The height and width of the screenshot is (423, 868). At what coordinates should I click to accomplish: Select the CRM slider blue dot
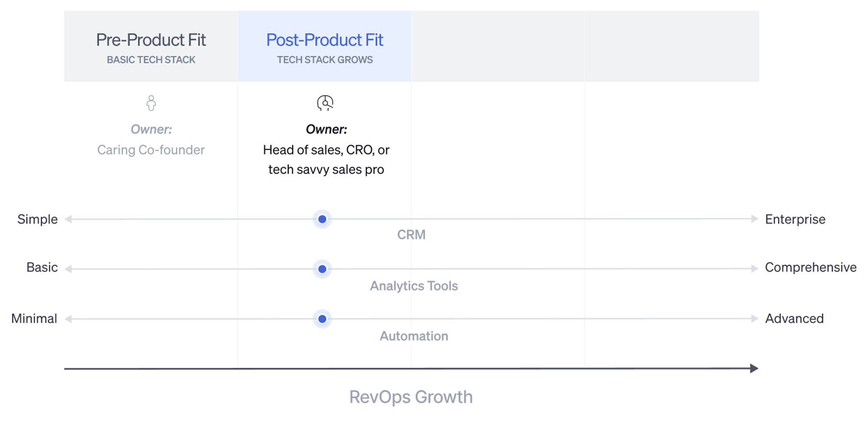pos(322,219)
